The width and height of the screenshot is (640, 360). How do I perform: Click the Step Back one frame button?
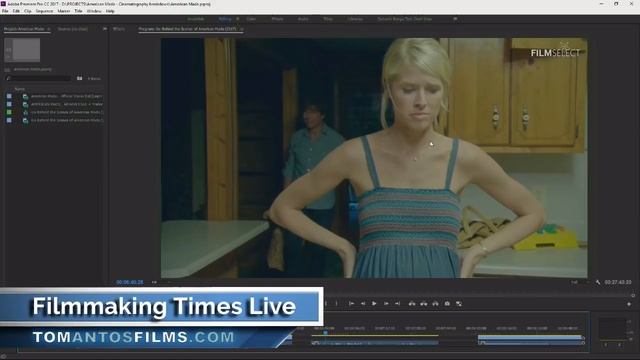(362, 304)
